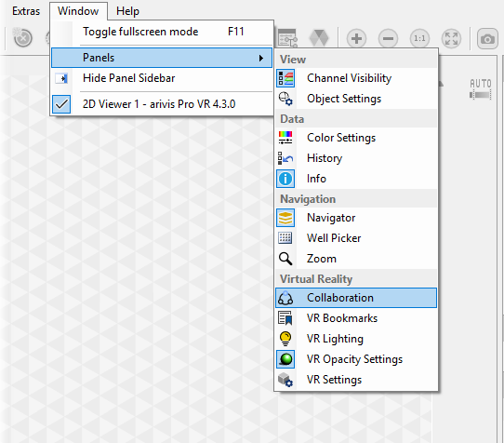Toggle the Channel Visibility panel icon
The height and width of the screenshot is (443, 504).
pyautogui.click(x=285, y=78)
